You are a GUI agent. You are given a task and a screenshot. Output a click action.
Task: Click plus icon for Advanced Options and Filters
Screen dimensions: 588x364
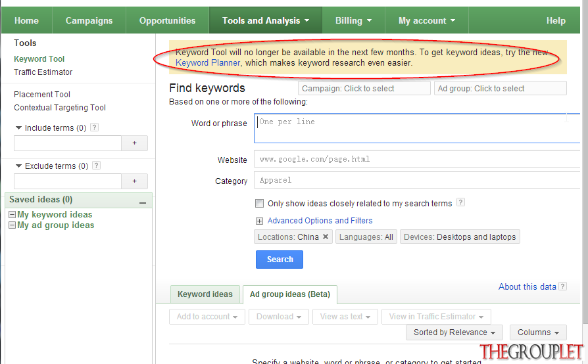[259, 221]
